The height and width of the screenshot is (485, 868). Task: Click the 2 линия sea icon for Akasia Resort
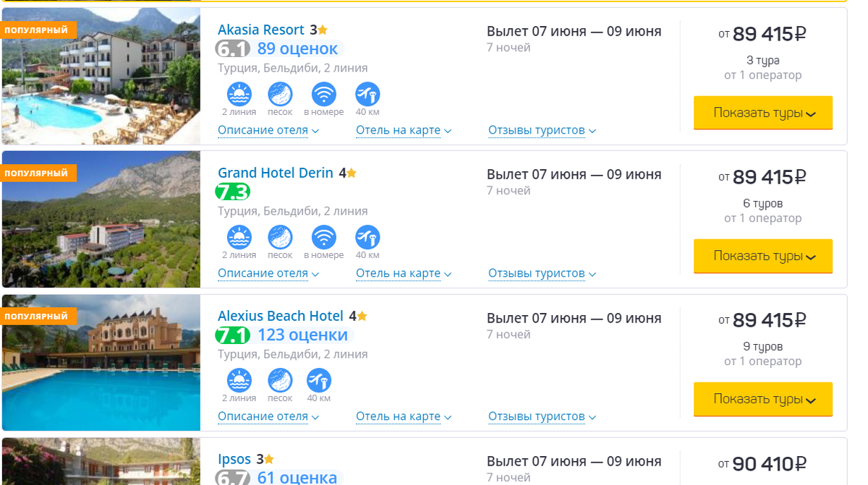239,95
